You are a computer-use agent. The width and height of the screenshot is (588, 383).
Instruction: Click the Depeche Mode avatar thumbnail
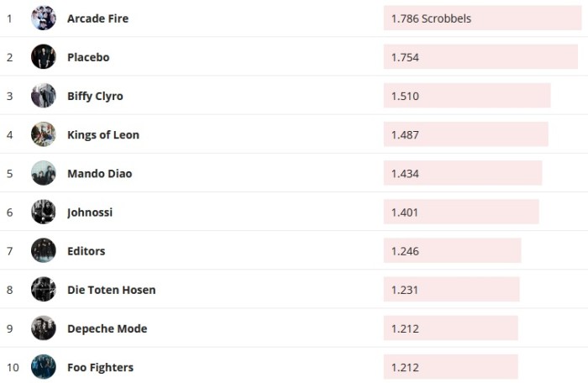[44, 328]
